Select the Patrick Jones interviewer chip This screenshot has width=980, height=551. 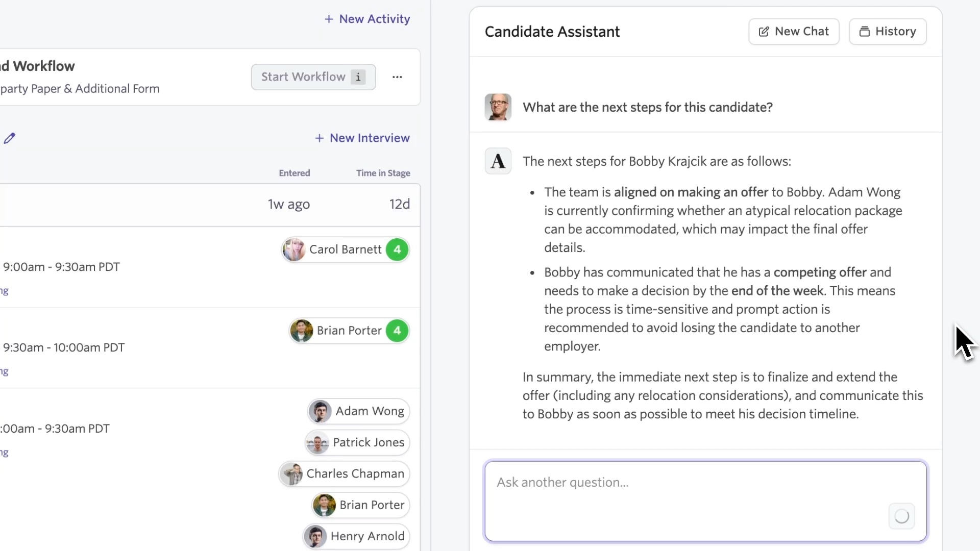pos(357,442)
